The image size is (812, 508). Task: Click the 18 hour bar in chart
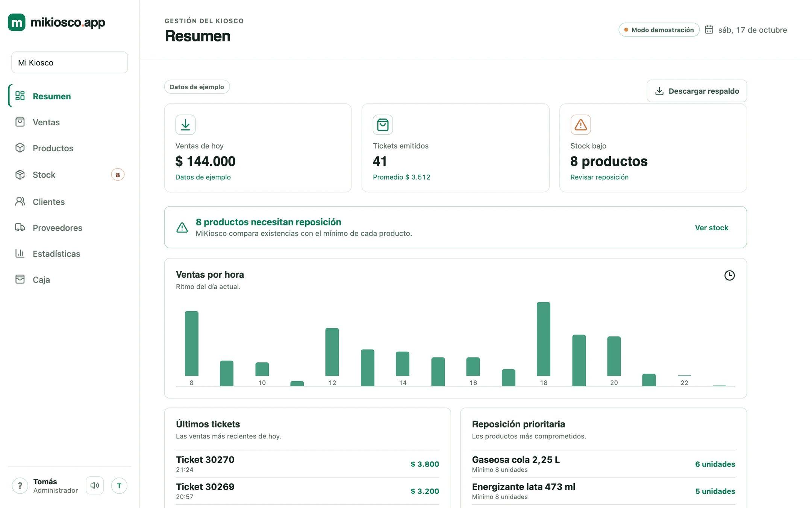[x=544, y=339]
